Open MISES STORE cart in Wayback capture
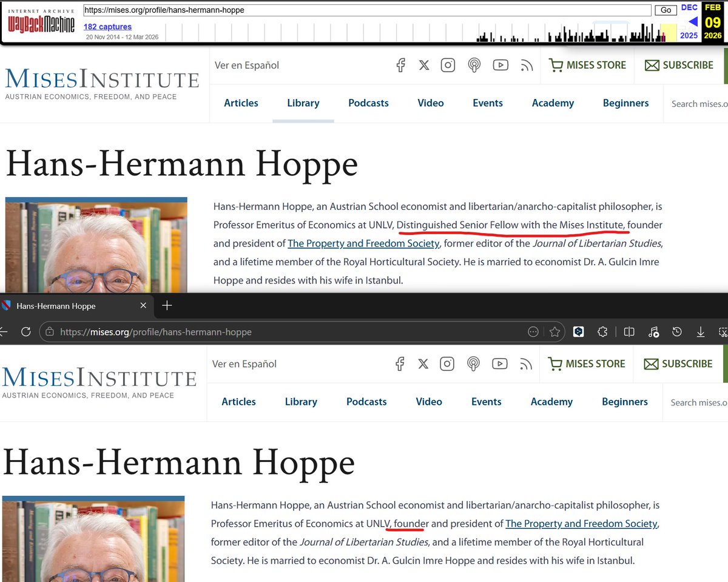 [x=587, y=65]
